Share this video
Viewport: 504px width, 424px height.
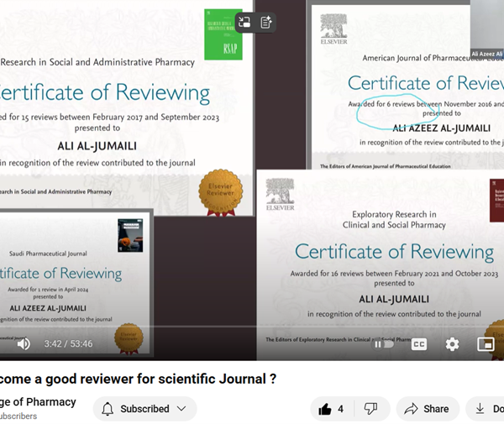(x=428, y=409)
